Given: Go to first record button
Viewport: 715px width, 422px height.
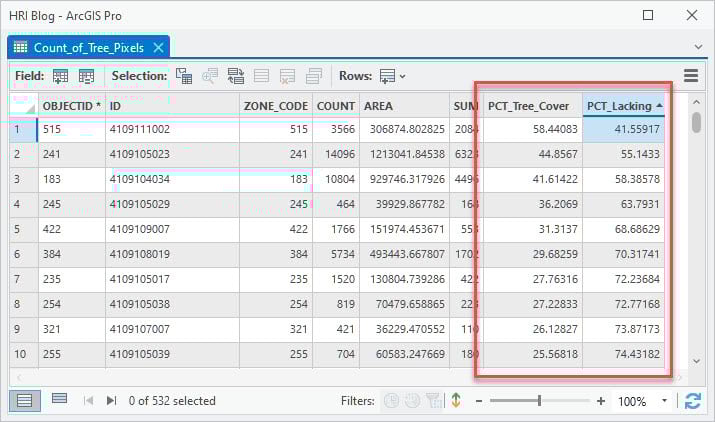Looking at the screenshot, I should (x=88, y=401).
